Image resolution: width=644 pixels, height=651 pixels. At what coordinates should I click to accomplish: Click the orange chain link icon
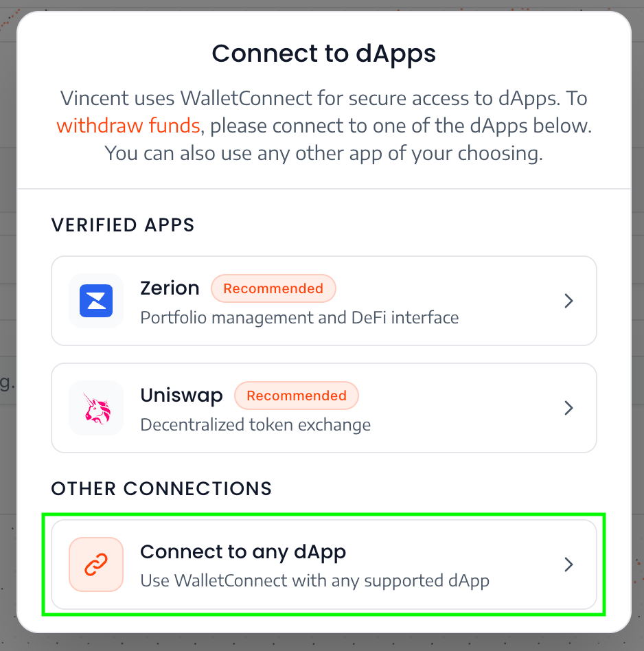click(x=96, y=564)
